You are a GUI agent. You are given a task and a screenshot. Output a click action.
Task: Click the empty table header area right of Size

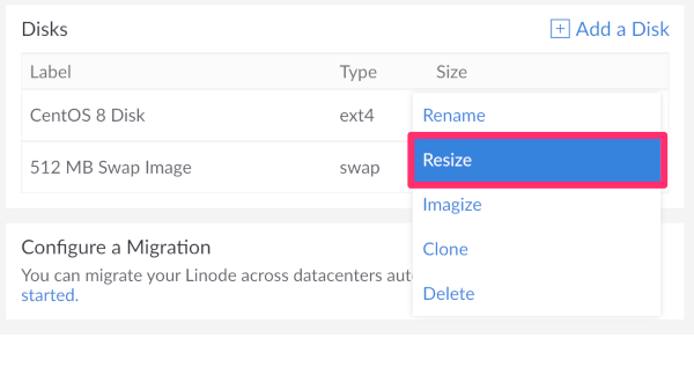coord(569,72)
